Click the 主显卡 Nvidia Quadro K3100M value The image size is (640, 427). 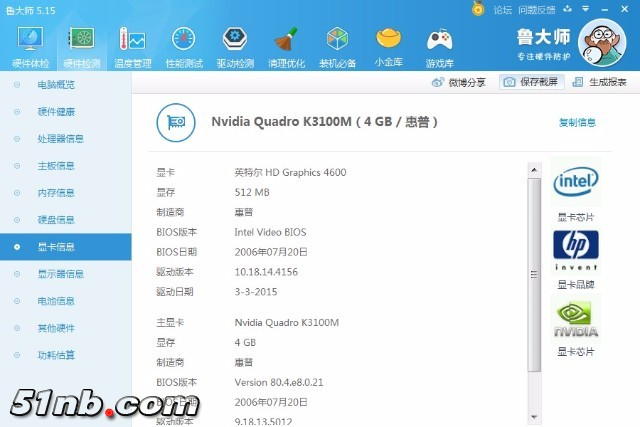coord(287,322)
